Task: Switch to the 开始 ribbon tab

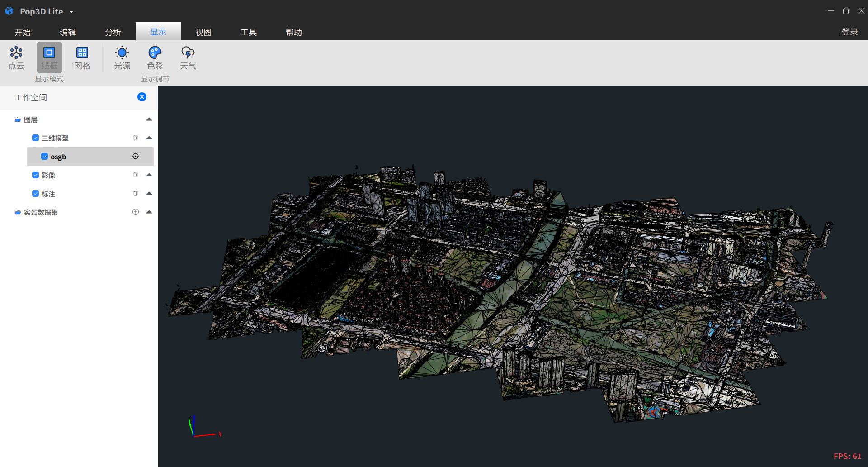Action: coord(23,32)
